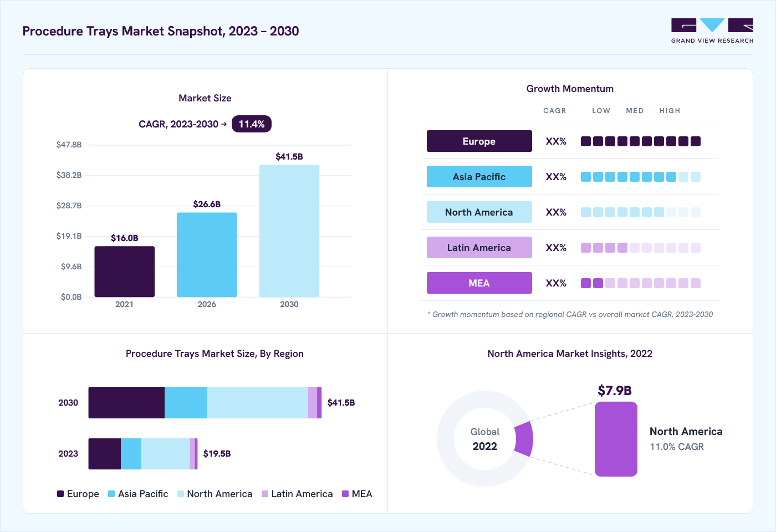Click the HIGH column header
The image size is (776, 532).
click(670, 111)
